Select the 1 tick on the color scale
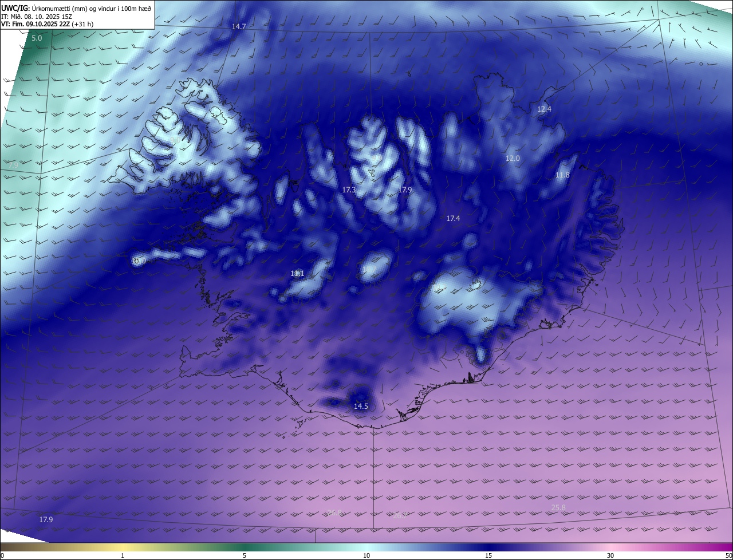 tap(123, 555)
